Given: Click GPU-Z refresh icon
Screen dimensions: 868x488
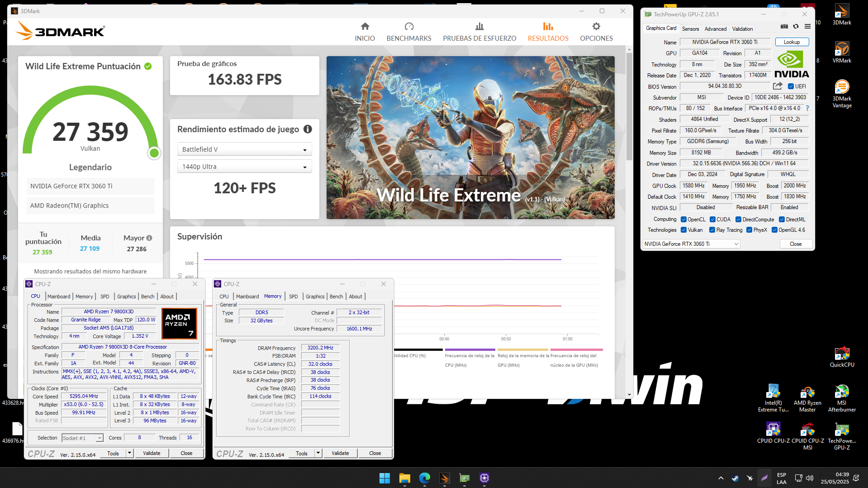Looking at the screenshot, I should (796, 26).
